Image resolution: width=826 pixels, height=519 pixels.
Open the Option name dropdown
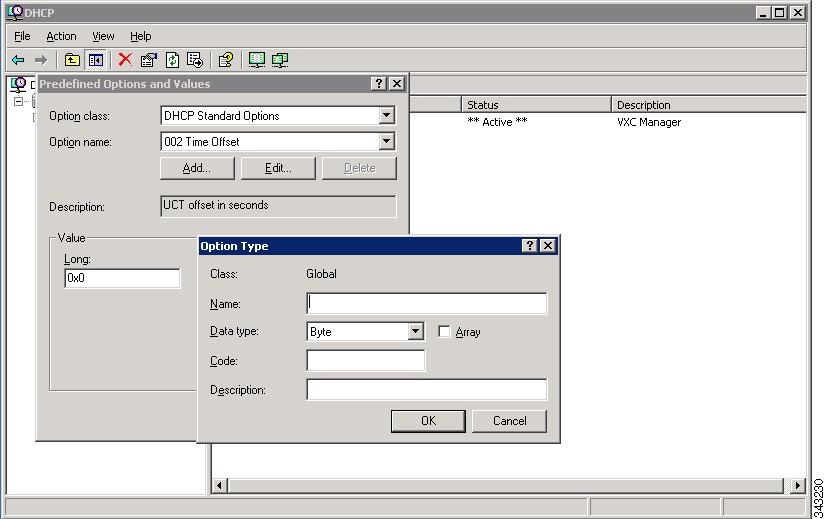(387, 141)
